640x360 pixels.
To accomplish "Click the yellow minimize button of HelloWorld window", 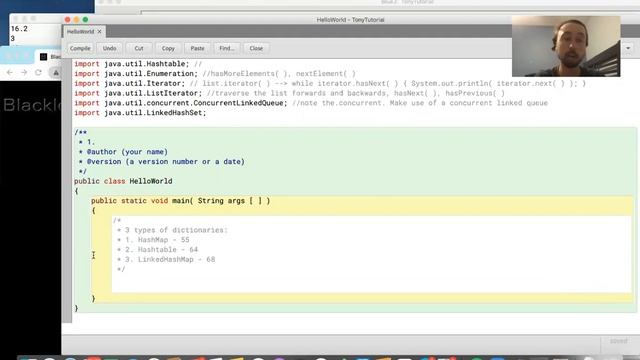I will click(76, 19).
